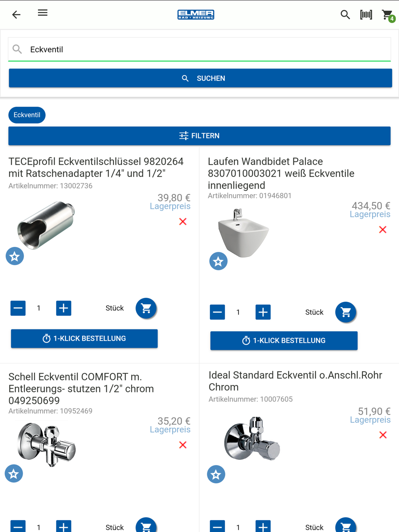Favorite the Schell Eckventil COMFORT

(x=14, y=473)
